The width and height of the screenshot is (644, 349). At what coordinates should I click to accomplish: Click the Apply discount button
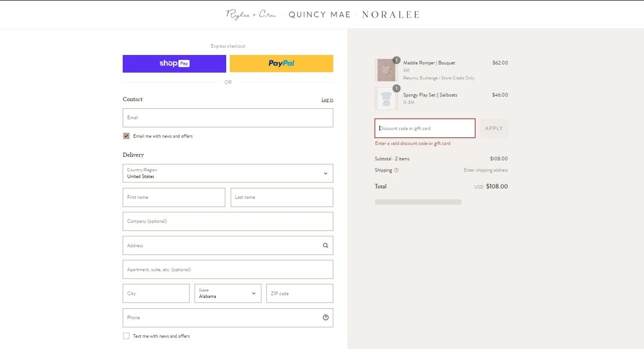coord(494,129)
